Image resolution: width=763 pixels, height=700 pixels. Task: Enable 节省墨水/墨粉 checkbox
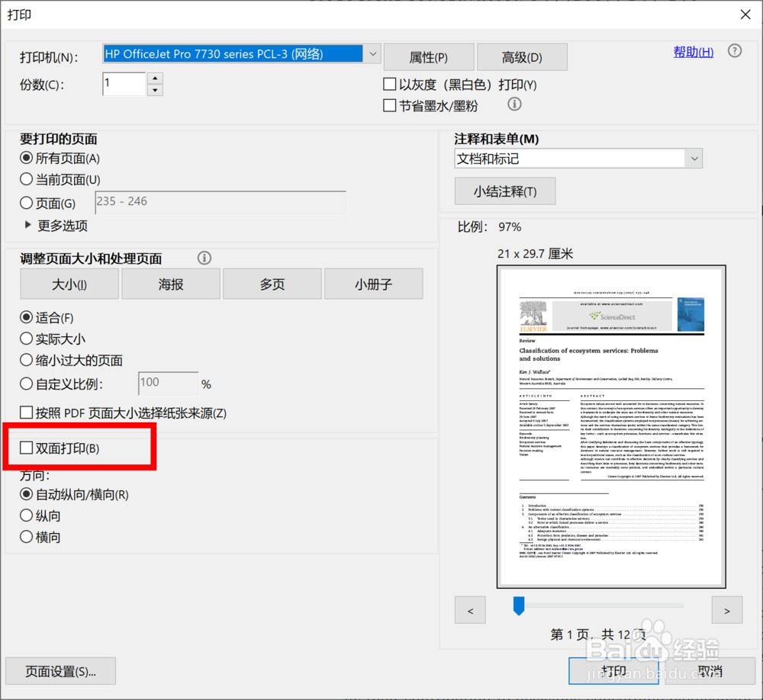[389, 105]
